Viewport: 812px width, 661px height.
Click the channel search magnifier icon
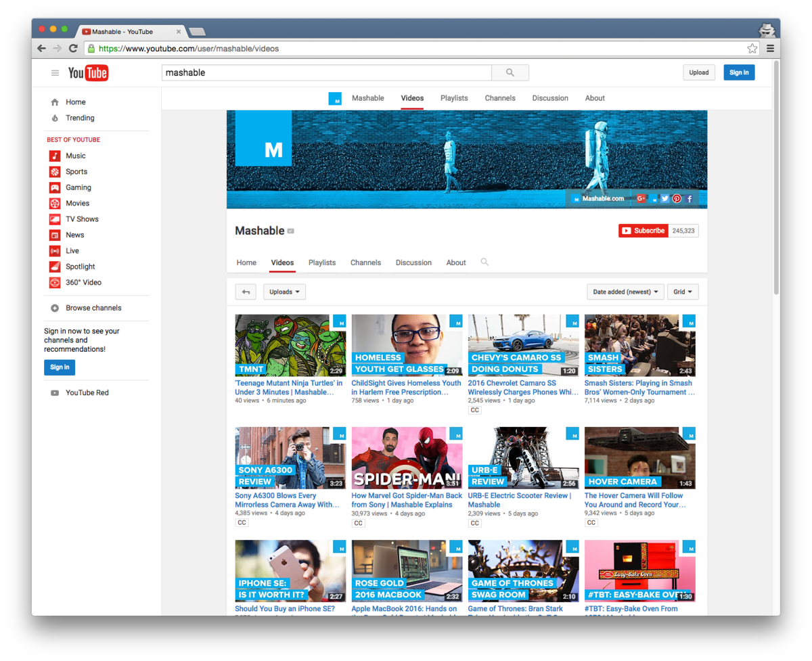point(484,262)
